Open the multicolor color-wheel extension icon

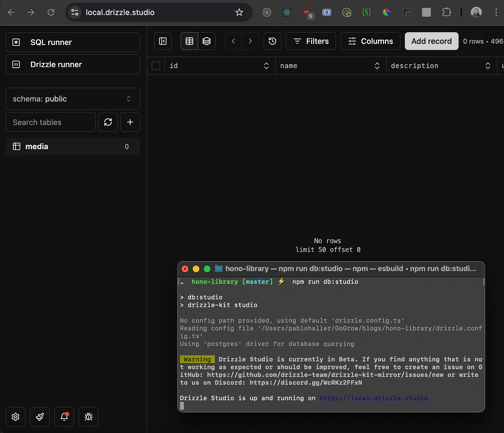[x=387, y=12]
